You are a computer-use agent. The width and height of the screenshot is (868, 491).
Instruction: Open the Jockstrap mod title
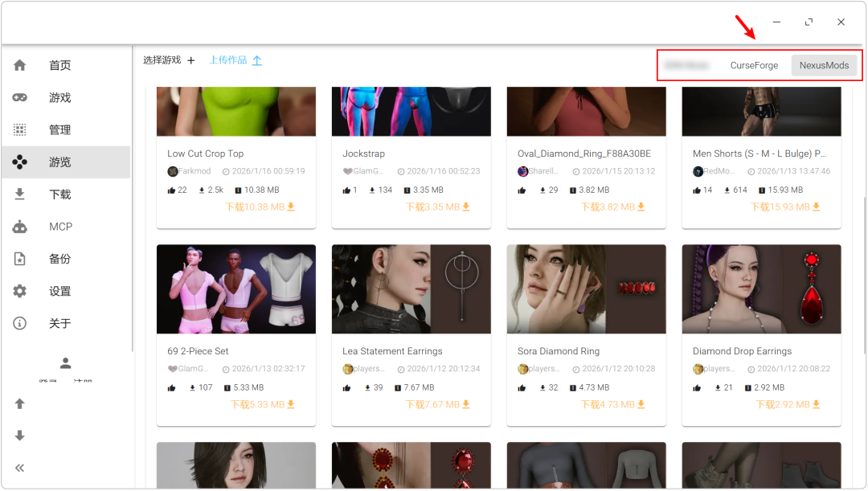pos(364,153)
